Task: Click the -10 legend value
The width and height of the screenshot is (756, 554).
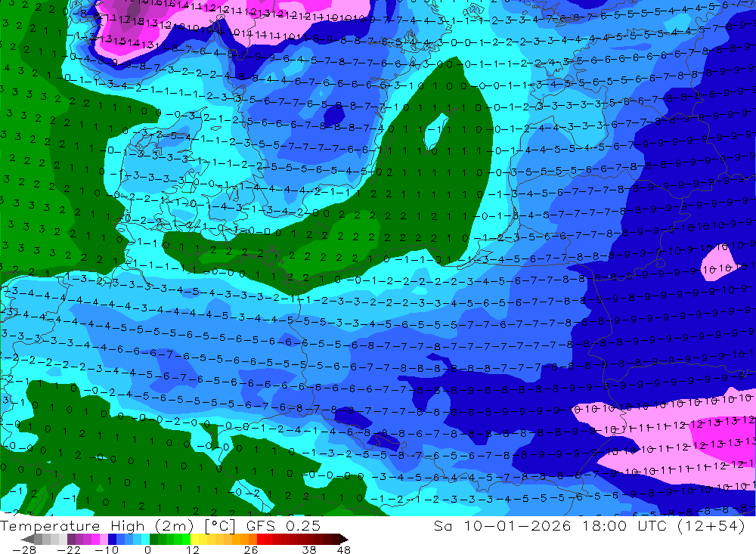Action: [x=107, y=549]
